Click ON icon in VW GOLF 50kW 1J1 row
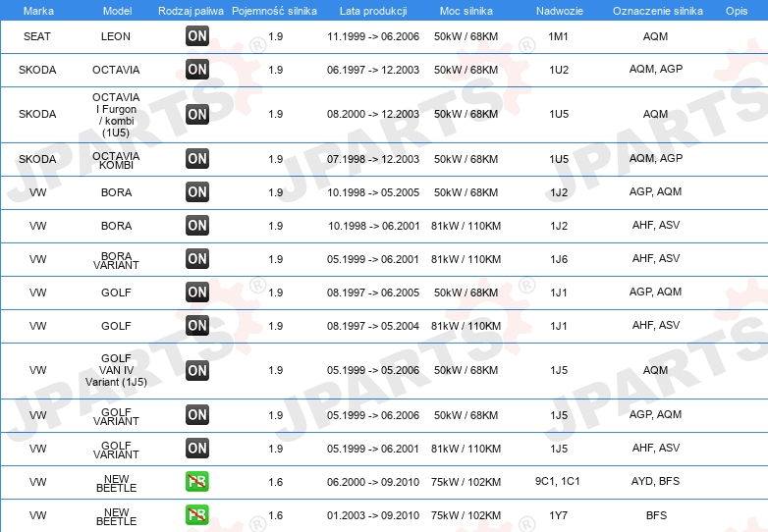The height and width of the screenshot is (532, 768). tap(197, 292)
